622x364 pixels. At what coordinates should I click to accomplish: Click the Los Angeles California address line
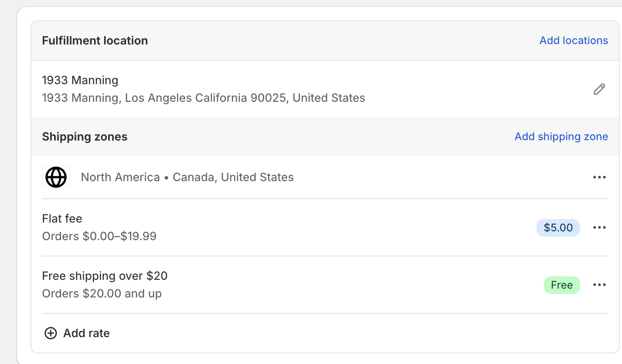point(204,98)
